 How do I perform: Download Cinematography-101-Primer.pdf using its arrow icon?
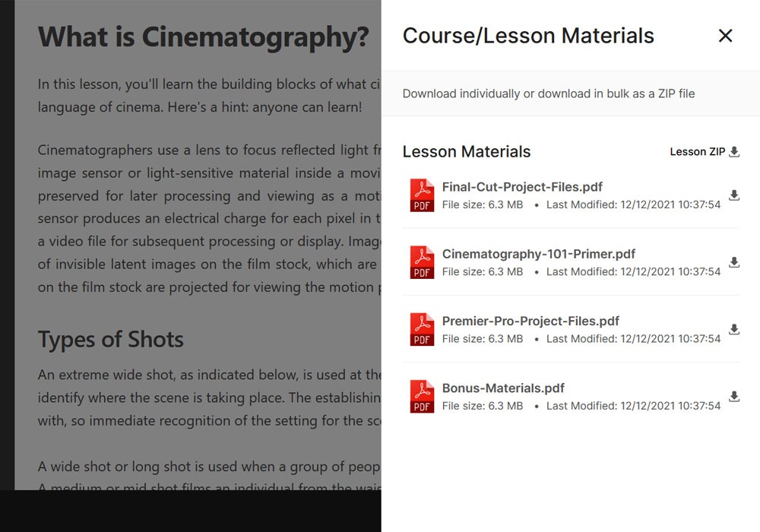pos(734,262)
